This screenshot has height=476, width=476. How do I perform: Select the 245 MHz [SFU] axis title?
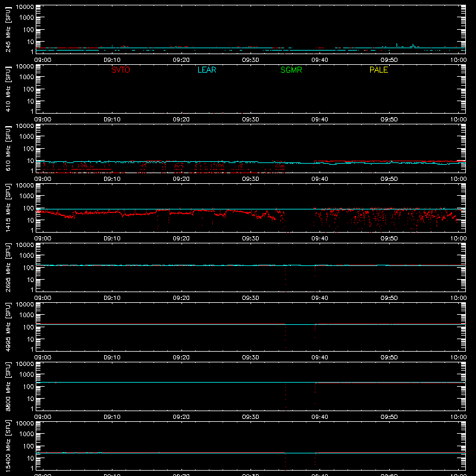point(8,29)
